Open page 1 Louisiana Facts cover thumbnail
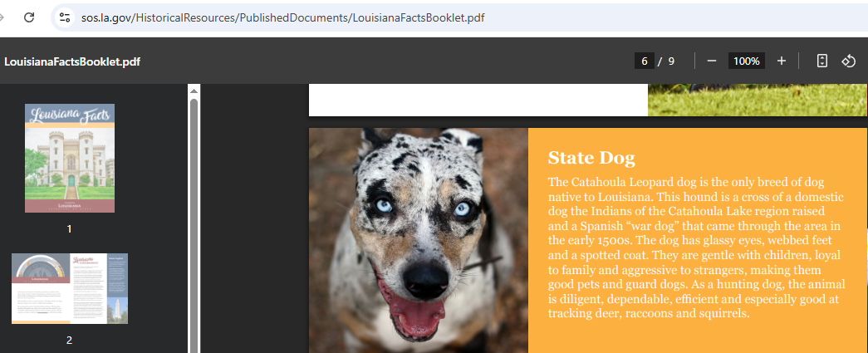This screenshot has width=868, height=353. coord(70,159)
